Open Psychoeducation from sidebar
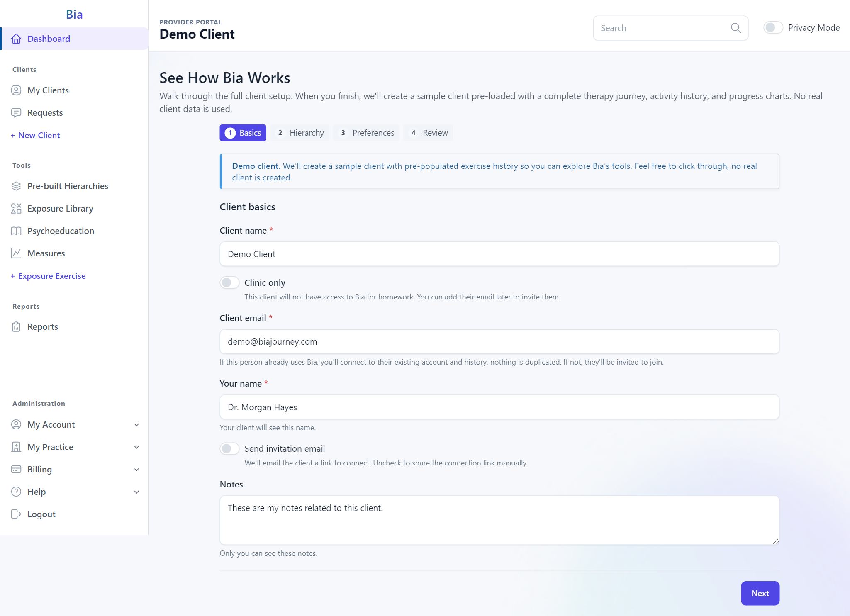850x616 pixels. pyautogui.click(x=74, y=231)
